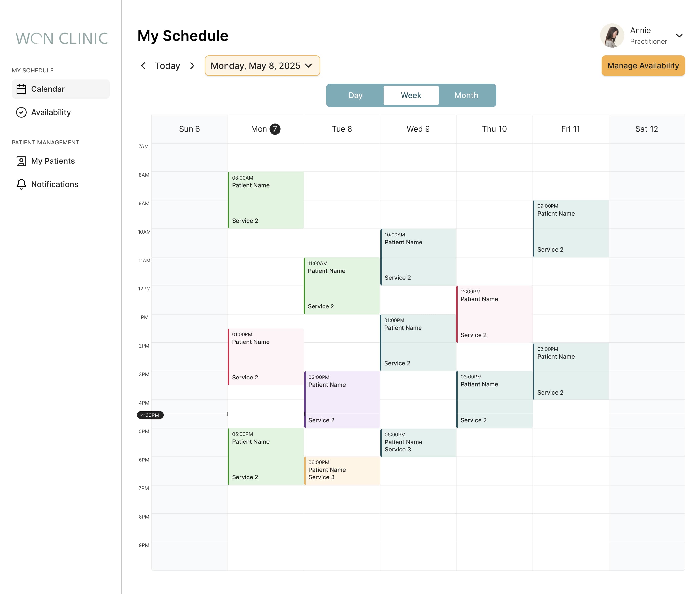
Task: Open Tuesday 06:00PM Service 3 appointment
Action: [342, 470]
